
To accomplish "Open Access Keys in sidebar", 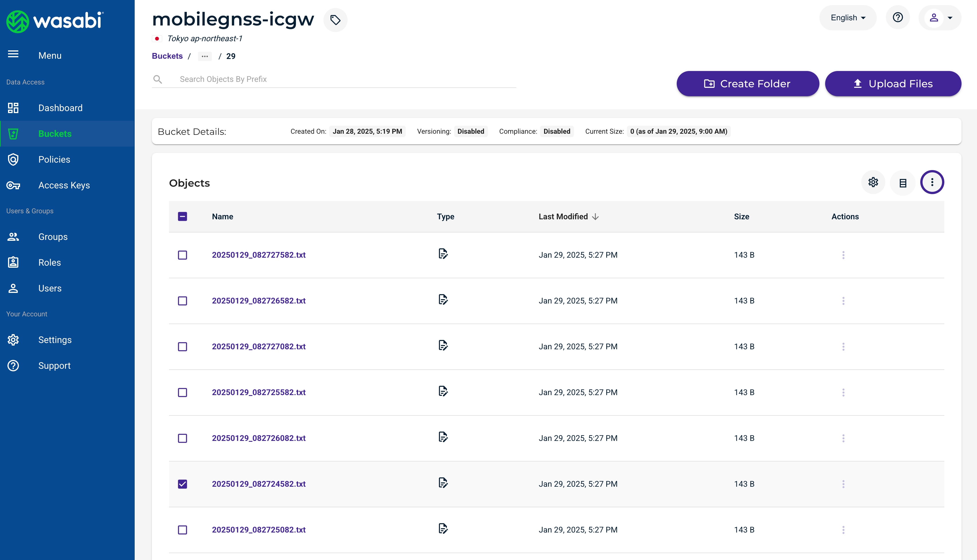I will [67, 185].
